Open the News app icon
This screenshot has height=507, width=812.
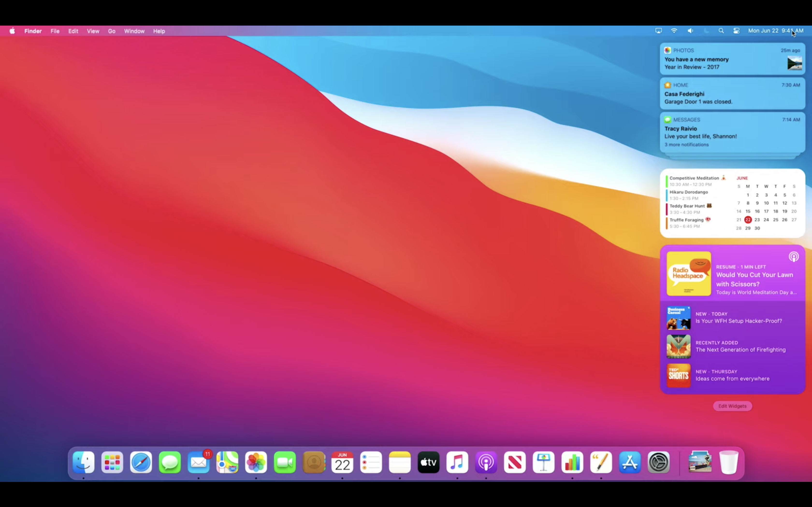pos(515,462)
